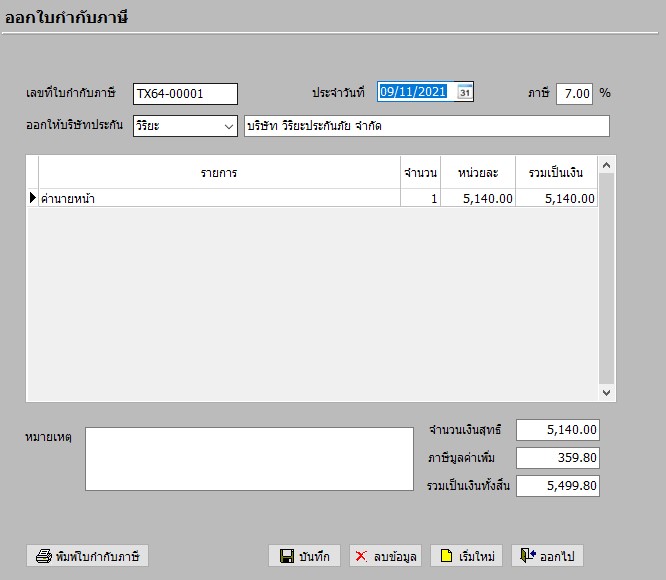Open the calendar date picker icon
Viewport: 666px width, 580px height.
465,93
